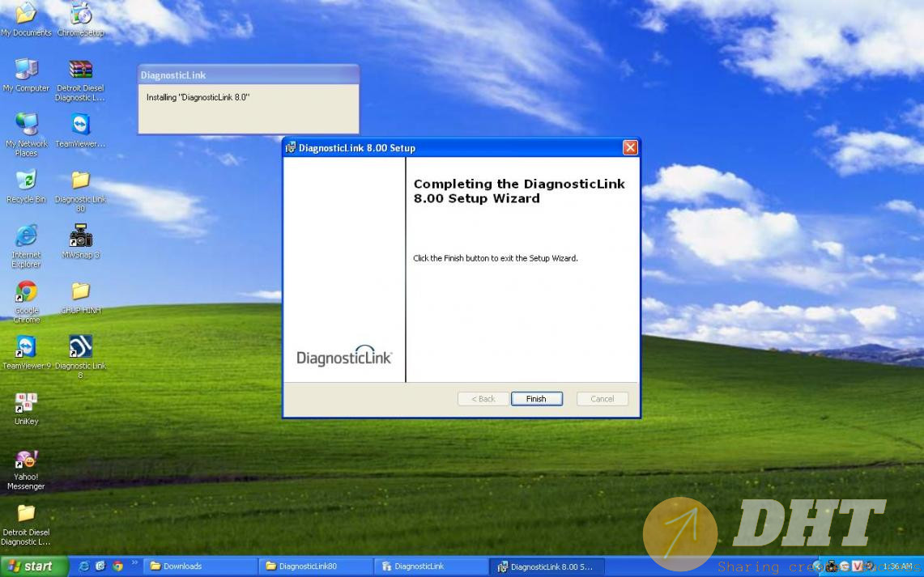Select the ChromeSetup installer icon
The height and width of the screenshot is (577, 924).
[x=80, y=15]
